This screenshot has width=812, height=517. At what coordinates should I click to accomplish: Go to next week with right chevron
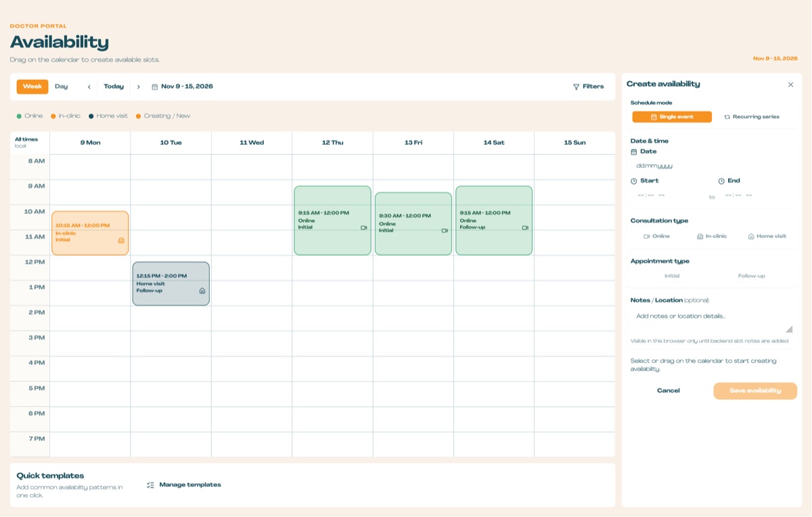pos(139,87)
